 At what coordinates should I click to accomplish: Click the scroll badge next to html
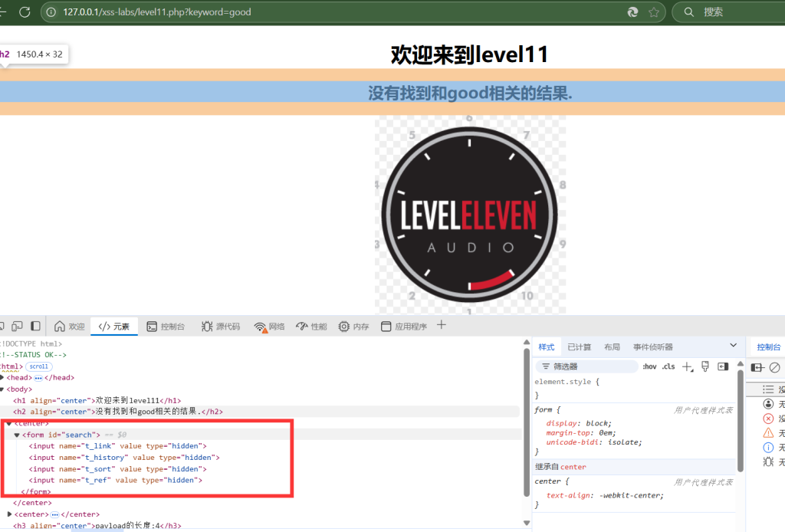pos(38,366)
